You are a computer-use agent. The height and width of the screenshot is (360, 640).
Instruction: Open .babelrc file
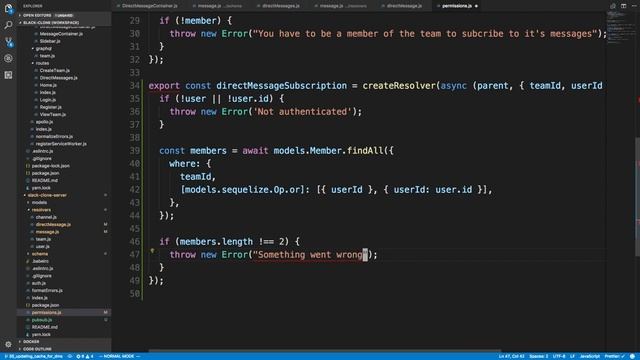[x=40, y=261]
